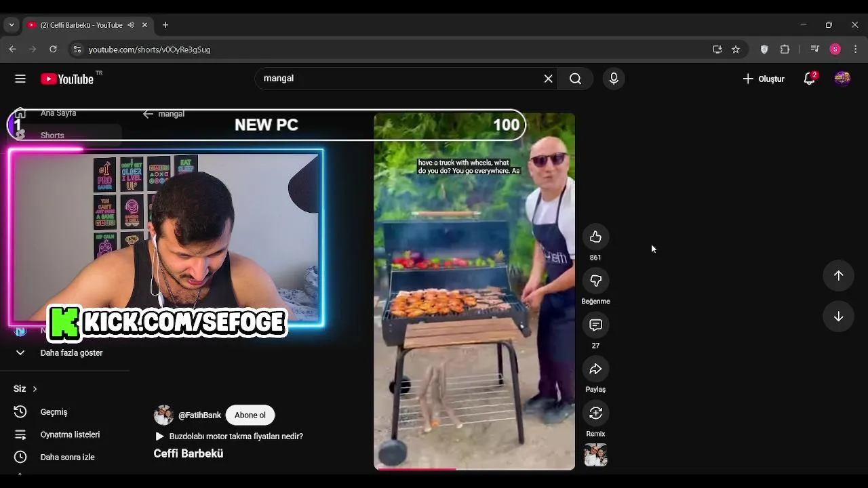Open a new browser tab
The width and height of the screenshot is (868, 488).
point(165,25)
